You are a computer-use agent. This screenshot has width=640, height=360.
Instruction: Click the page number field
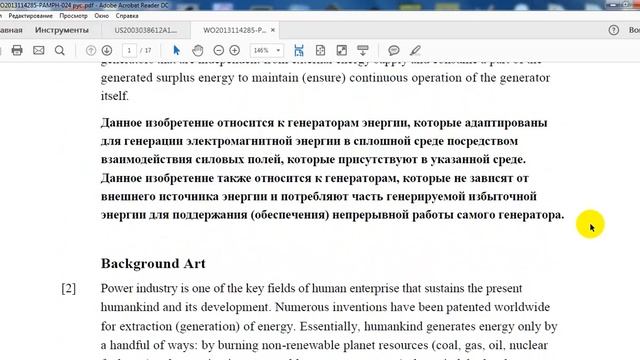tap(129, 50)
